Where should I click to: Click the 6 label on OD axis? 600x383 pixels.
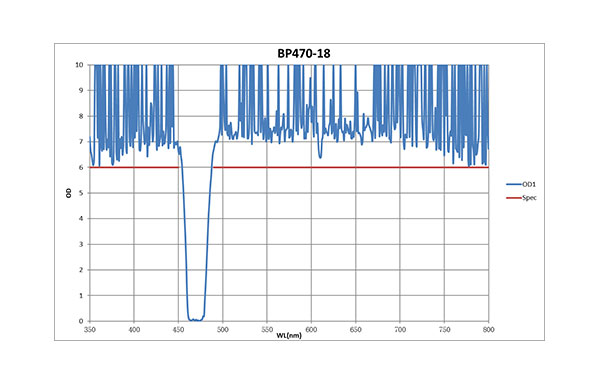point(81,168)
